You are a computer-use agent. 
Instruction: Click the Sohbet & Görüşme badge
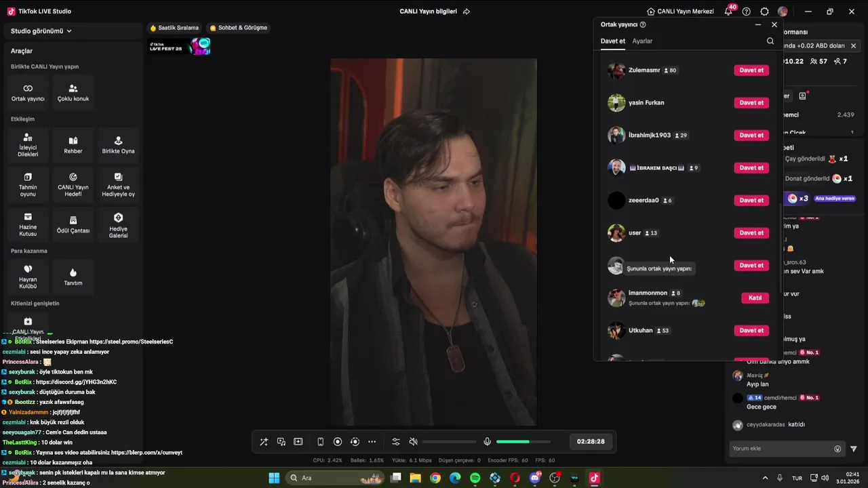pyautogui.click(x=239, y=28)
